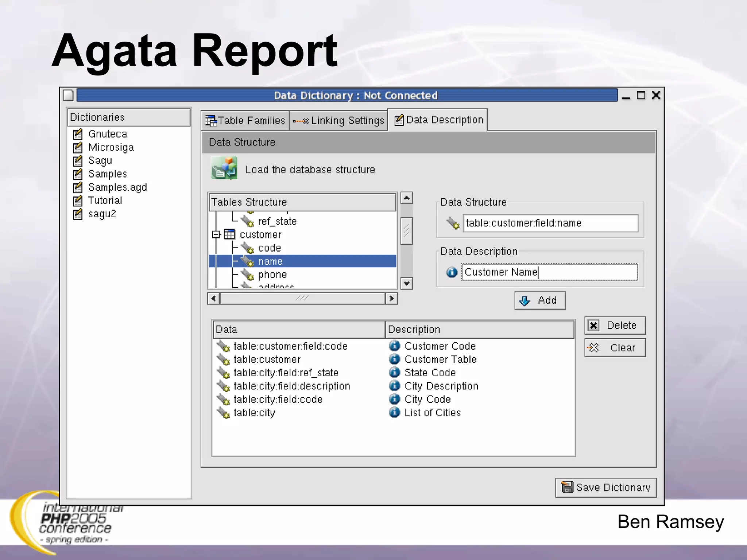Click the Dictionaries column header
Image resolution: width=747 pixels, height=560 pixels.
point(129,117)
